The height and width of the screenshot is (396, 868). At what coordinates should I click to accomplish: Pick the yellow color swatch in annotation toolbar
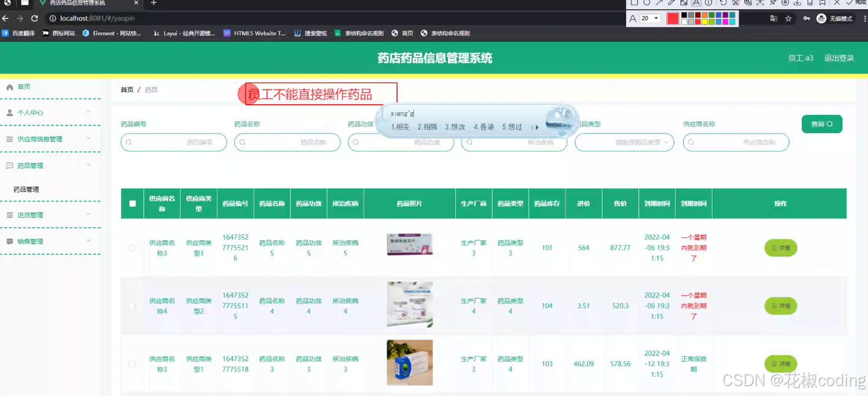coord(704,21)
